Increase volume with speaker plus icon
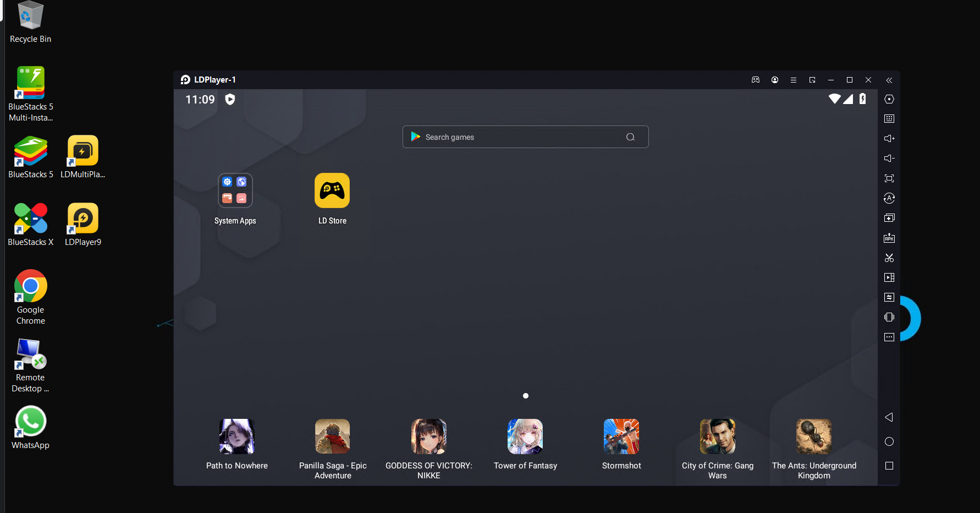This screenshot has height=513, width=980. click(x=889, y=139)
